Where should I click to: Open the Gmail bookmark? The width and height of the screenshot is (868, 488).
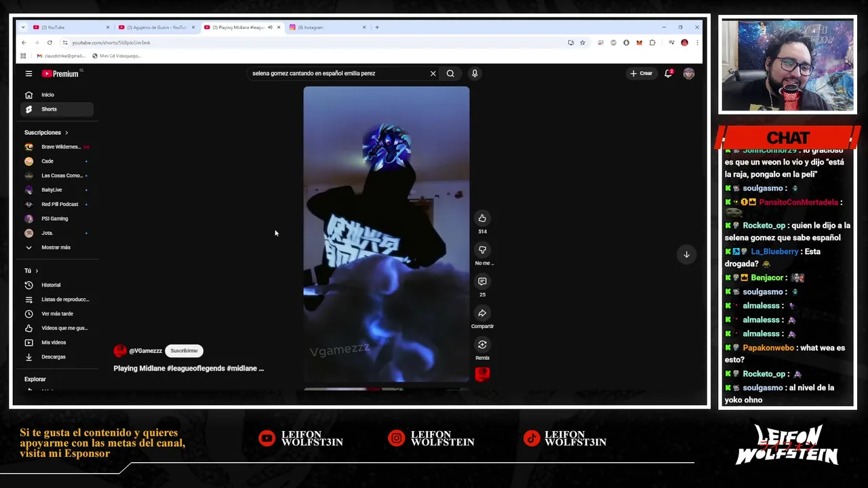(x=61, y=56)
